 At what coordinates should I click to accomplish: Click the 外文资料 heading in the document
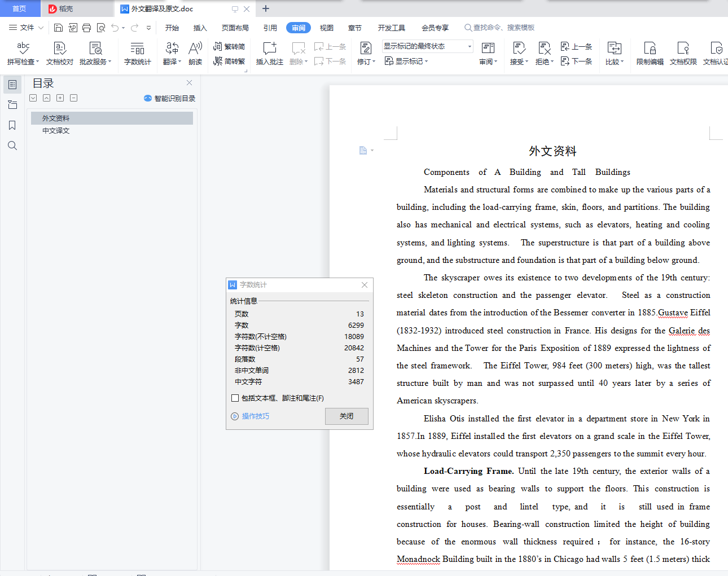click(x=552, y=151)
